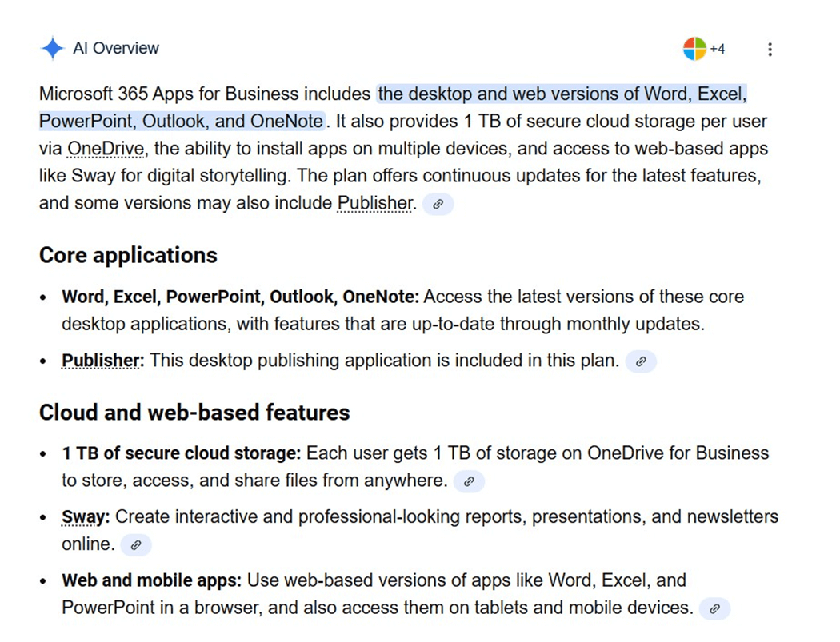Open the OneDrive link in intro paragraph
The width and height of the screenshot is (840, 642).
tap(106, 149)
